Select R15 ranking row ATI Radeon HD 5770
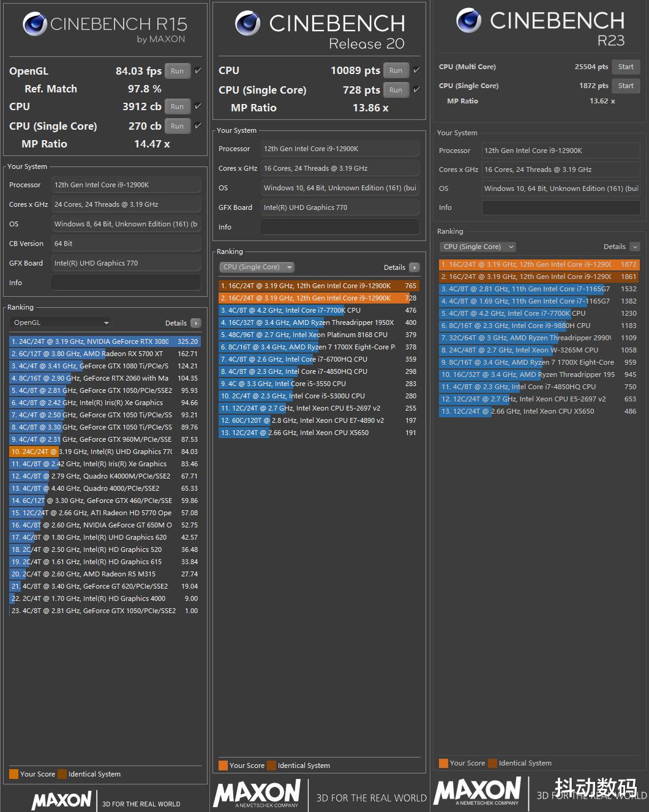 click(105, 513)
